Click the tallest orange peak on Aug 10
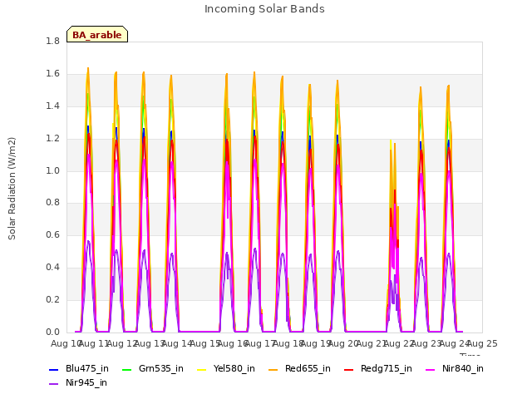 pyautogui.click(x=88, y=69)
